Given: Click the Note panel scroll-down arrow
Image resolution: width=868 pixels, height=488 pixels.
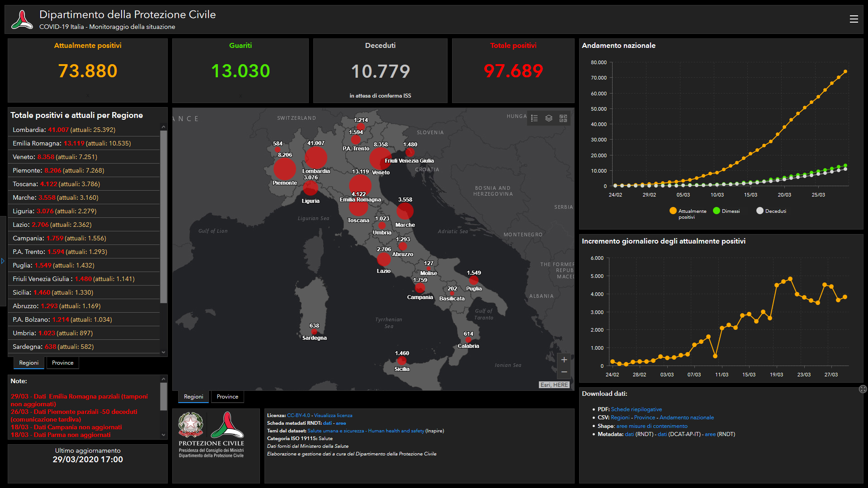Looking at the screenshot, I should (x=163, y=435).
